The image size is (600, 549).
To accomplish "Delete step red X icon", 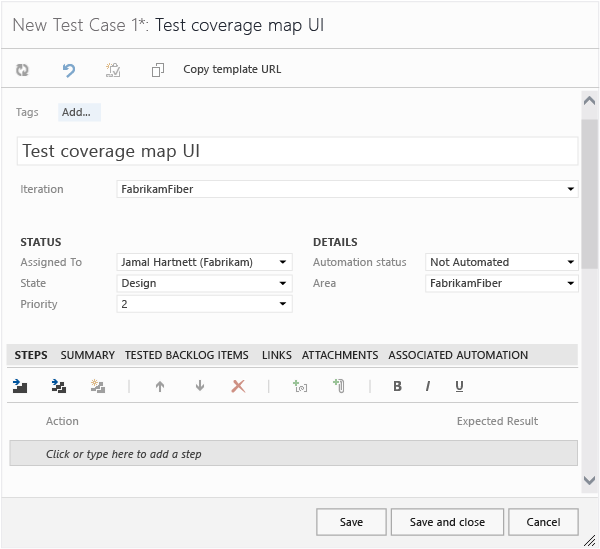I will [x=238, y=386].
